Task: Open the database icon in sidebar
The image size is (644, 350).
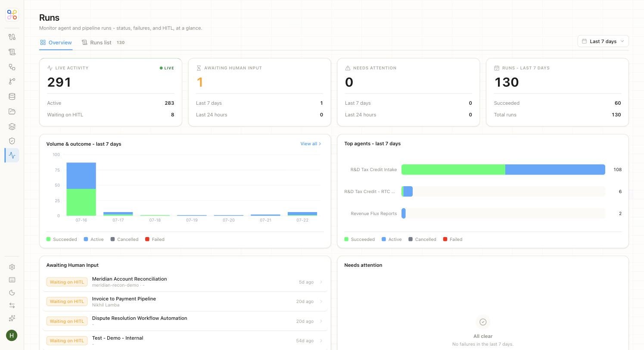Action: tap(12, 97)
